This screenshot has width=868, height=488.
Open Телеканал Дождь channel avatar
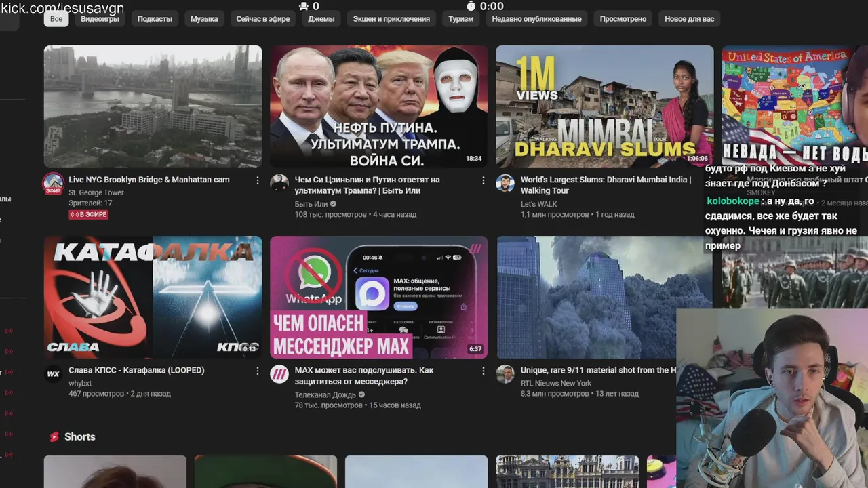pos(279,374)
